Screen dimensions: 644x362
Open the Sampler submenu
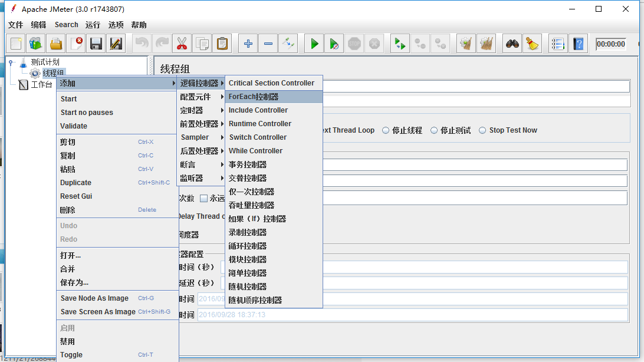202,137
